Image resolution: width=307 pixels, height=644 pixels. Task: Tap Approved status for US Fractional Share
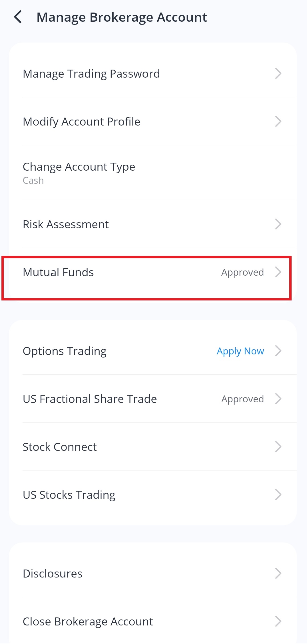242,399
